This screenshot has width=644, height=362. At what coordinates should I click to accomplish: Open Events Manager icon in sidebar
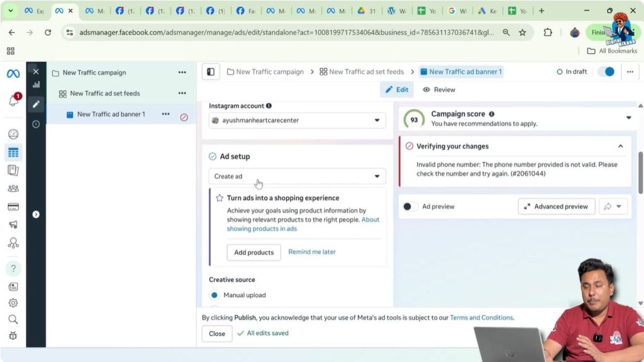[13, 243]
